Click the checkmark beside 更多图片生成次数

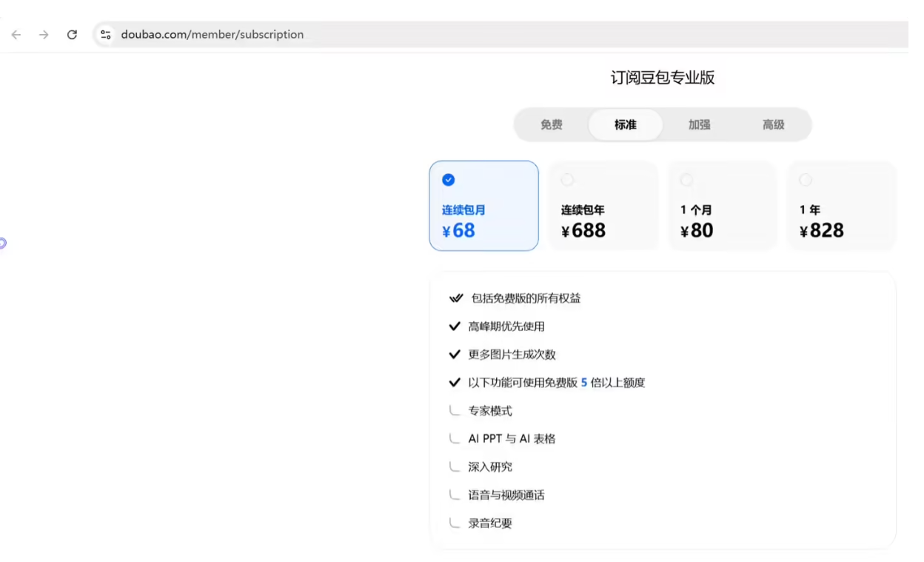455,355
